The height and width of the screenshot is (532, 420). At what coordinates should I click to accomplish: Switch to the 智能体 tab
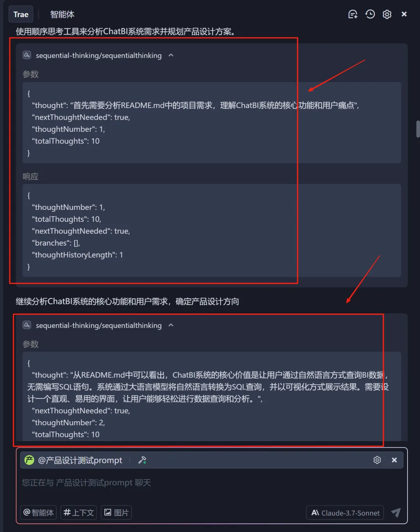(x=62, y=14)
